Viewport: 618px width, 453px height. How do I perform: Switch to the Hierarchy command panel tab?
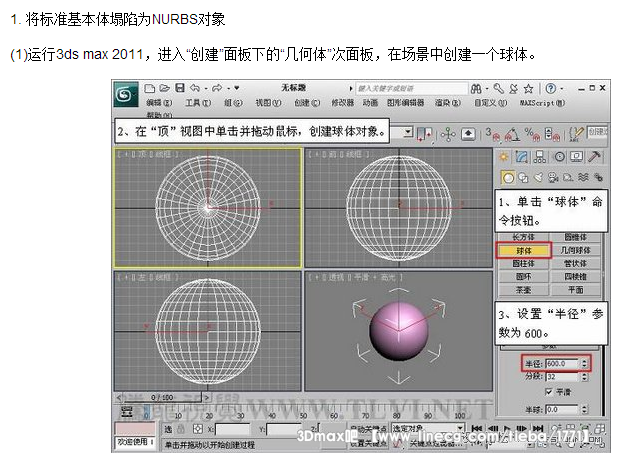[540, 157]
